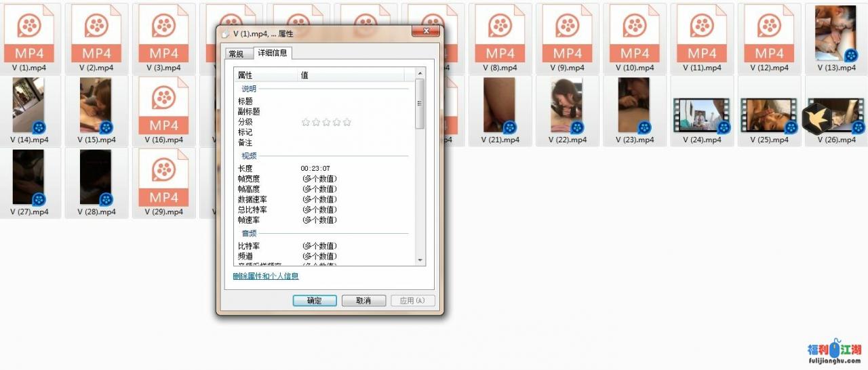This screenshot has height=370, width=868.
Task: Click the properties list scroll-up arrow
Action: pyautogui.click(x=420, y=73)
